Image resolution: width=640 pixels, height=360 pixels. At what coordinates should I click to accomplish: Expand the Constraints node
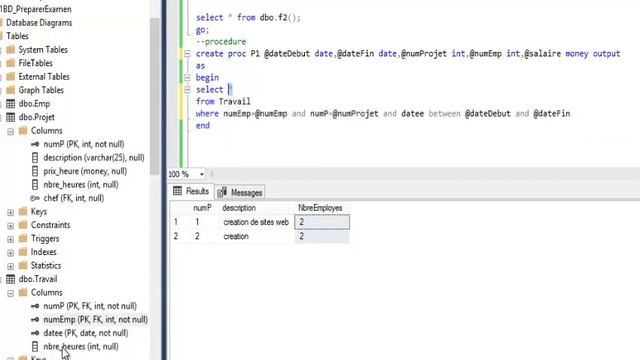point(11,226)
